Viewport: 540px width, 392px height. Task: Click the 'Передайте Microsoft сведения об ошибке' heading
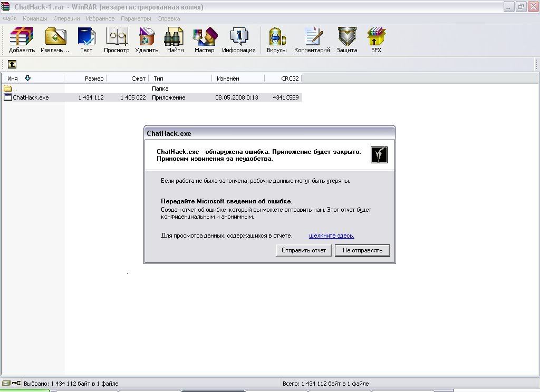227,201
